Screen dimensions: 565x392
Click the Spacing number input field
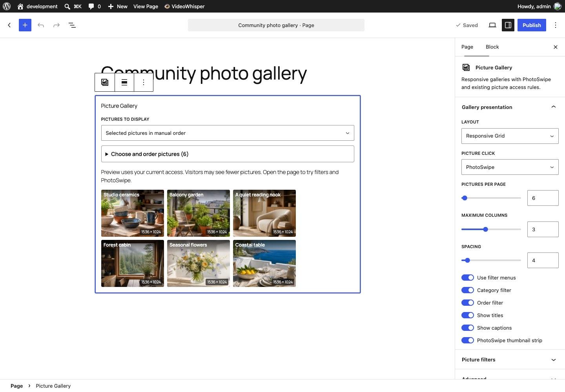click(543, 260)
